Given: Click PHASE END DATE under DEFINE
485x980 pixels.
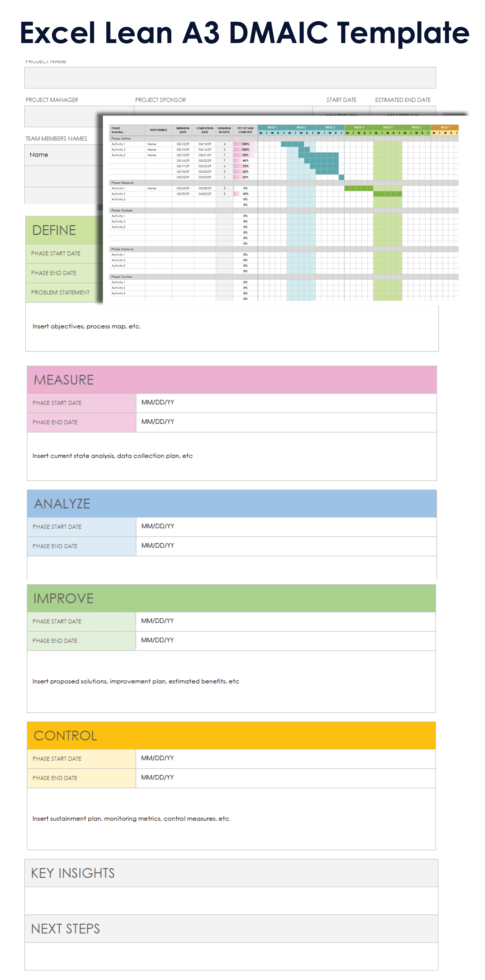Looking at the screenshot, I should point(54,273).
